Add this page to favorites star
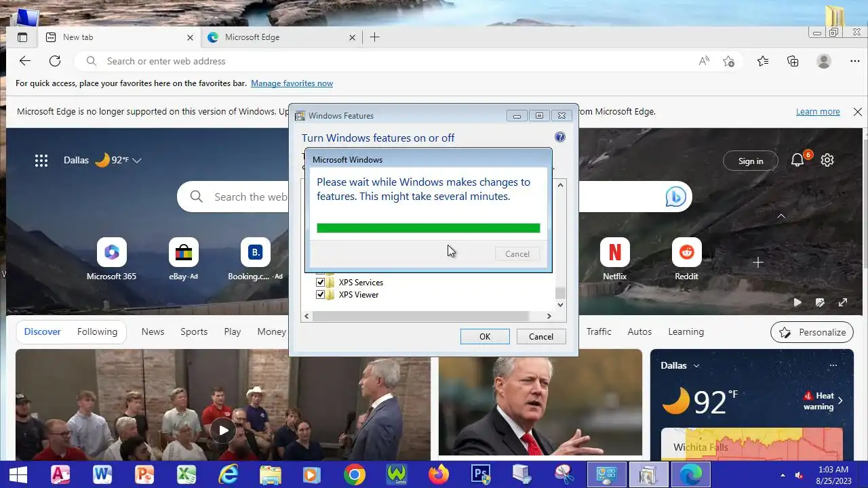 729,61
